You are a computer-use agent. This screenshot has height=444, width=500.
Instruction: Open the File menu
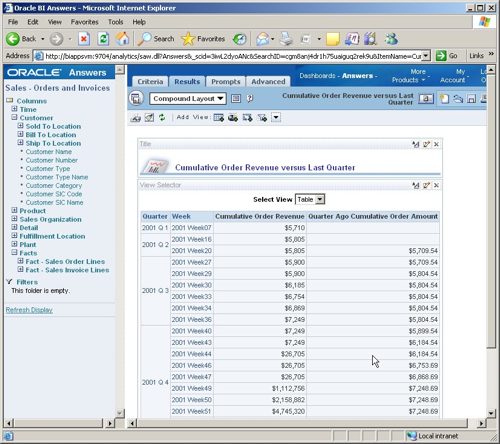tap(13, 22)
